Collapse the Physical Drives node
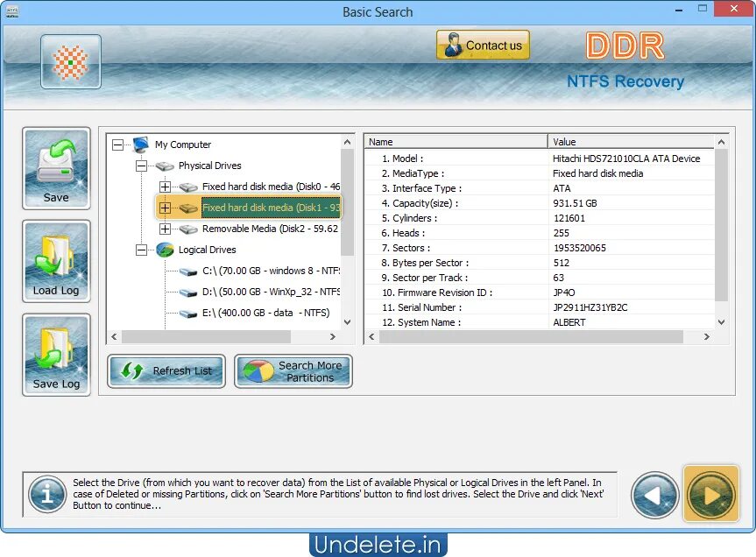 (x=141, y=166)
